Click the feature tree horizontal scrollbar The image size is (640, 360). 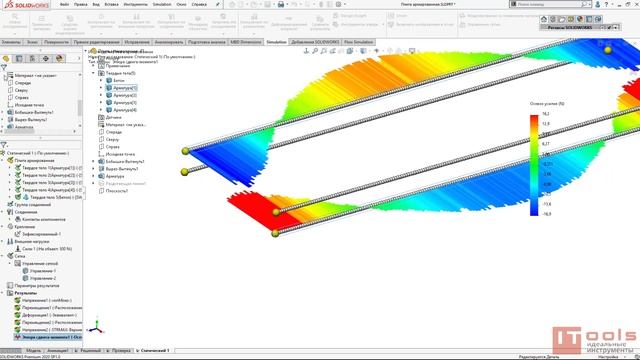tap(19, 131)
